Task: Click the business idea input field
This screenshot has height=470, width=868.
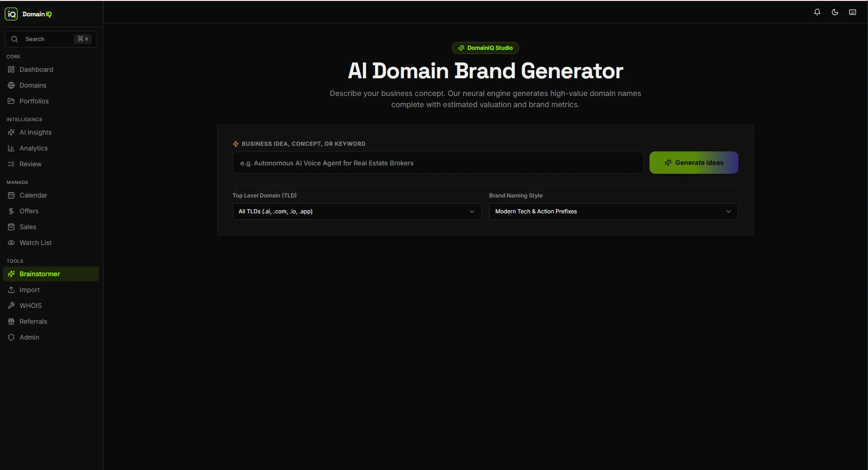Action: [x=438, y=163]
